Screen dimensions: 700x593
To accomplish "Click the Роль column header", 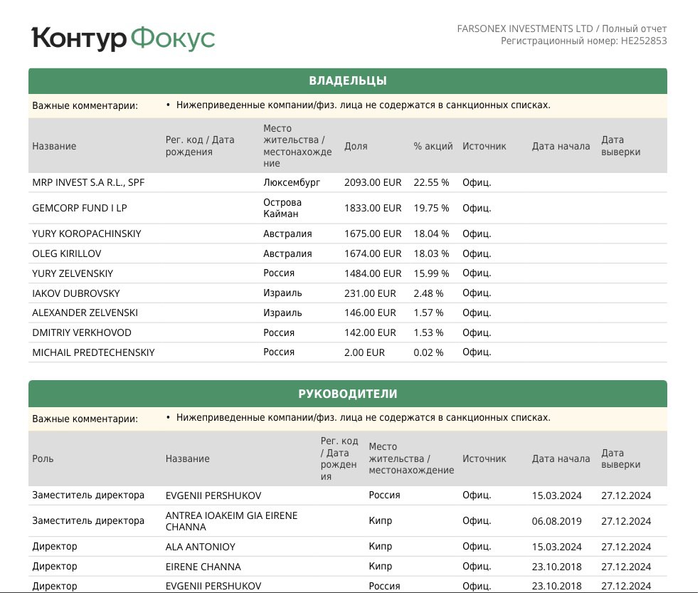I will [x=43, y=458].
